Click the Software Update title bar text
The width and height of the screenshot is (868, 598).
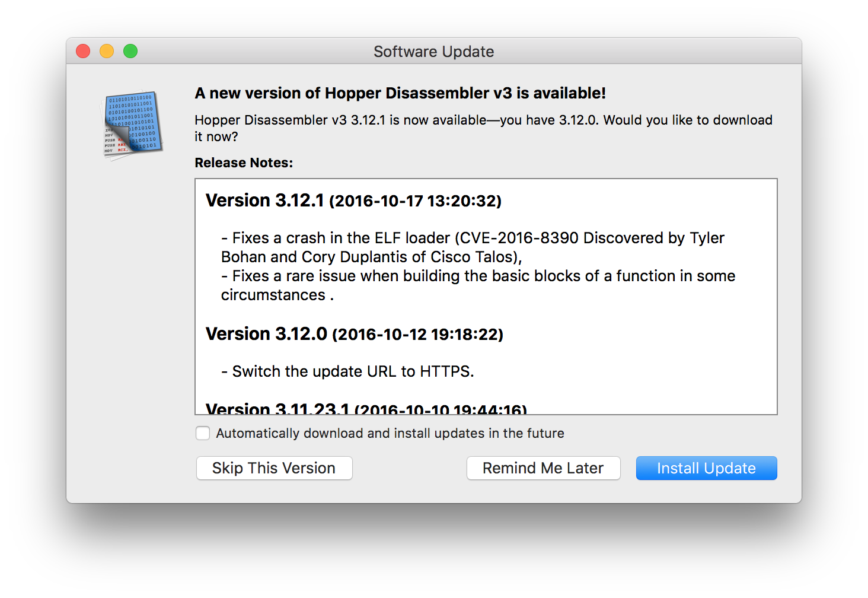[433, 52]
